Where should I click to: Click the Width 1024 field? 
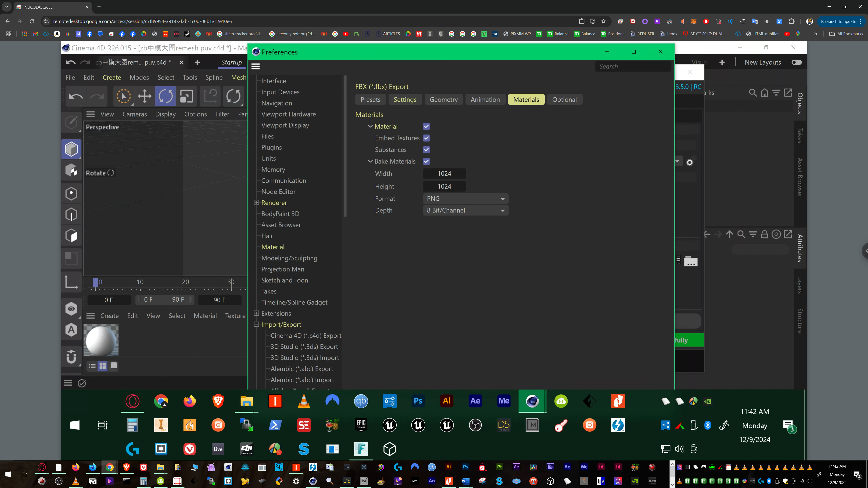tap(444, 174)
